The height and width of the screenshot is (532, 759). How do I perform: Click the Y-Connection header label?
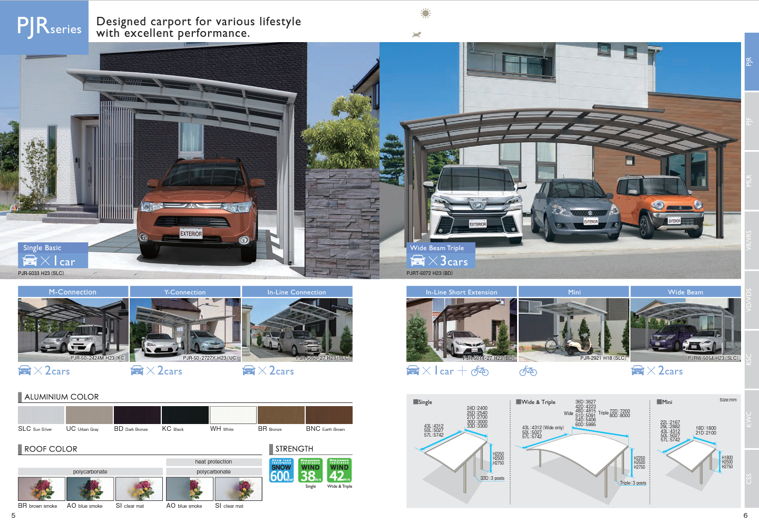pos(185,292)
